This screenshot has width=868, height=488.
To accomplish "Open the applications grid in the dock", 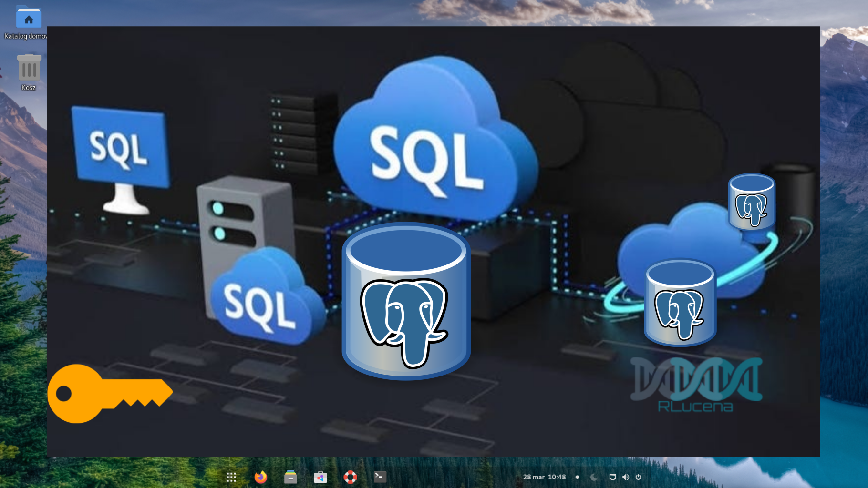I will click(231, 477).
